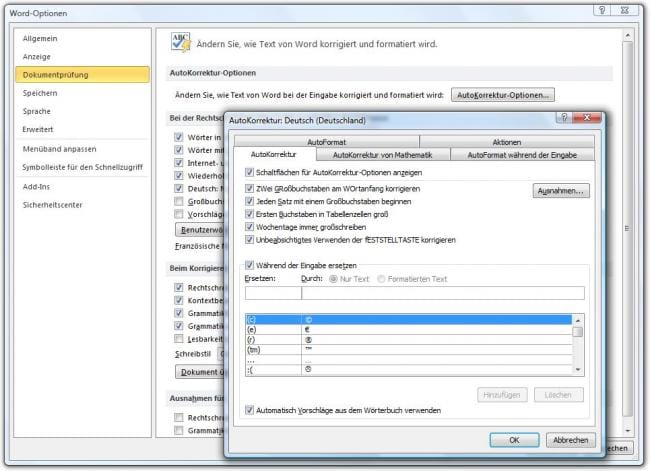Toggle ZWei GRoßbuchstaben am WOrtanfang korrigieren
Image resolution: width=650 pixels, height=471 pixels.
pos(249,188)
